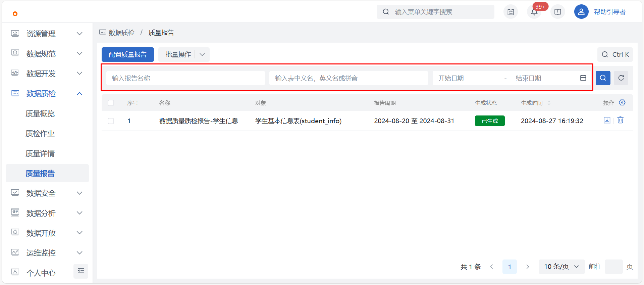Click the breadcrumb 数据质检 icon
644x285 pixels.
pyautogui.click(x=103, y=33)
